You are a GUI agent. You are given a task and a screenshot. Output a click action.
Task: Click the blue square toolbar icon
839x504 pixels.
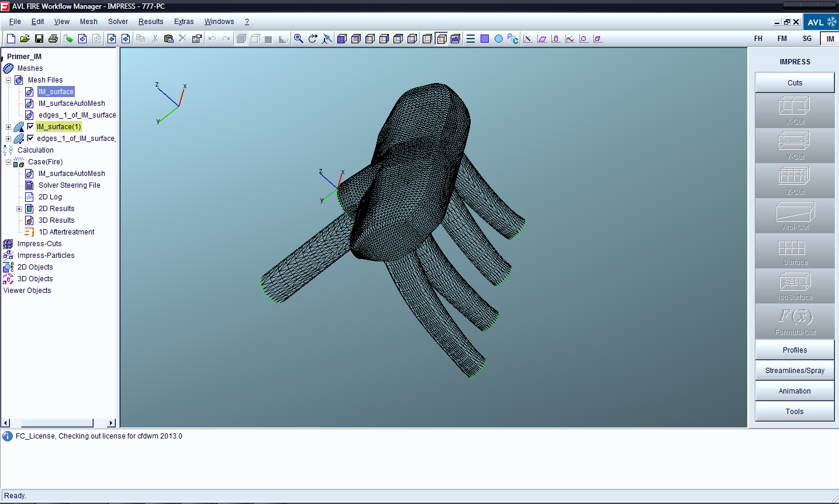[485, 39]
